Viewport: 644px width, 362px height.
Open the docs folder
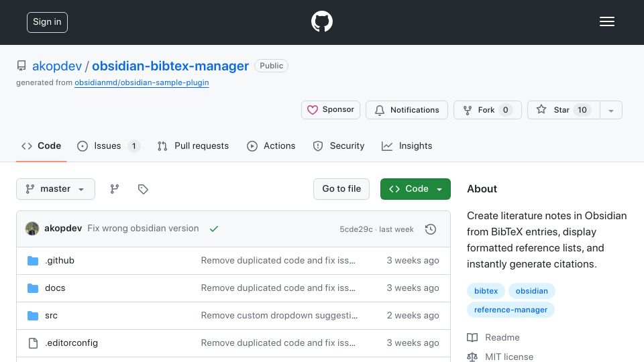click(x=55, y=288)
